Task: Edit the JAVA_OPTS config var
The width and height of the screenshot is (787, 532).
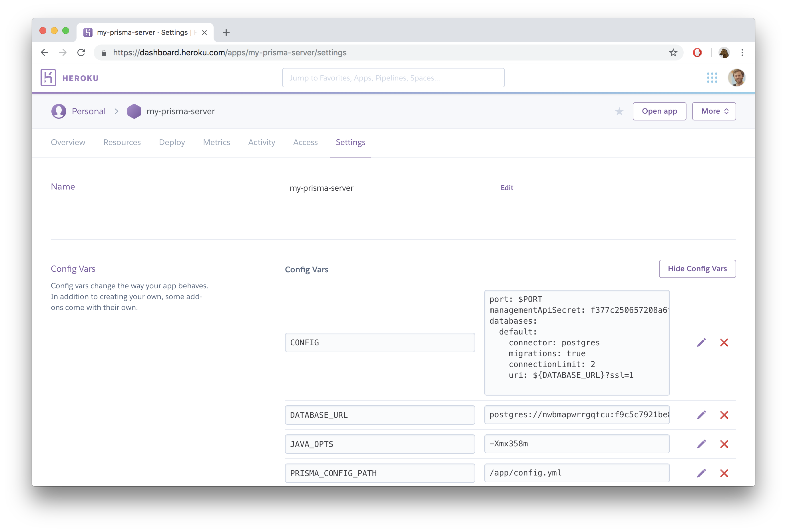Action: coord(701,444)
